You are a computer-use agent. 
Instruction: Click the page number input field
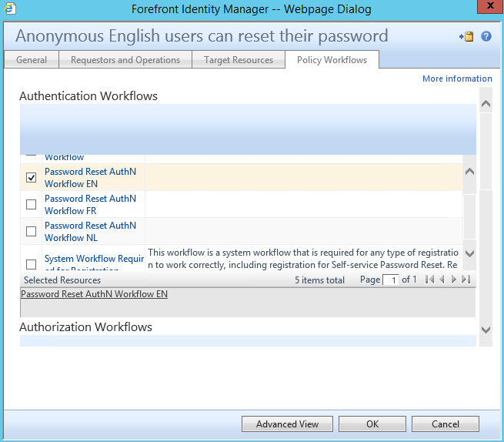[391, 280]
